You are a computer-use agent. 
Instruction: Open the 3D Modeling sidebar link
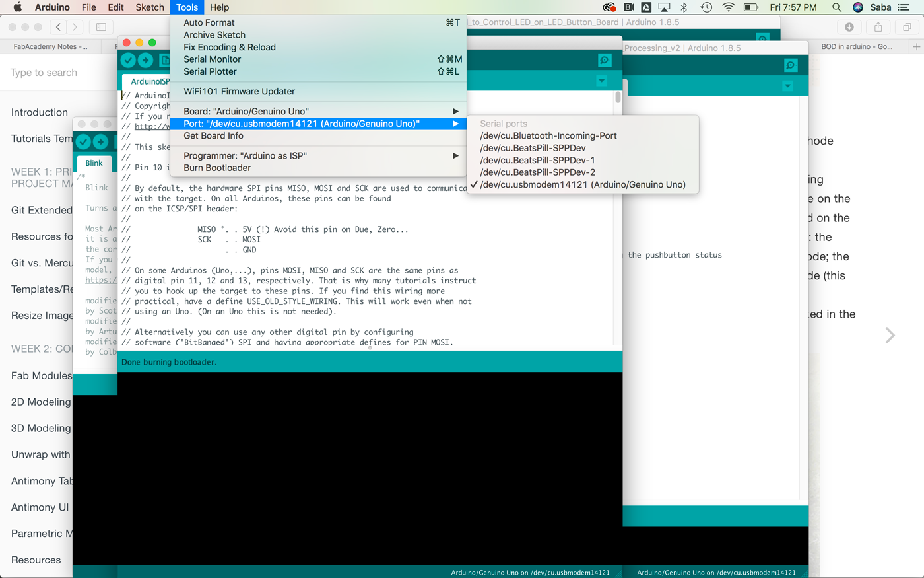click(x=41, y=428)
